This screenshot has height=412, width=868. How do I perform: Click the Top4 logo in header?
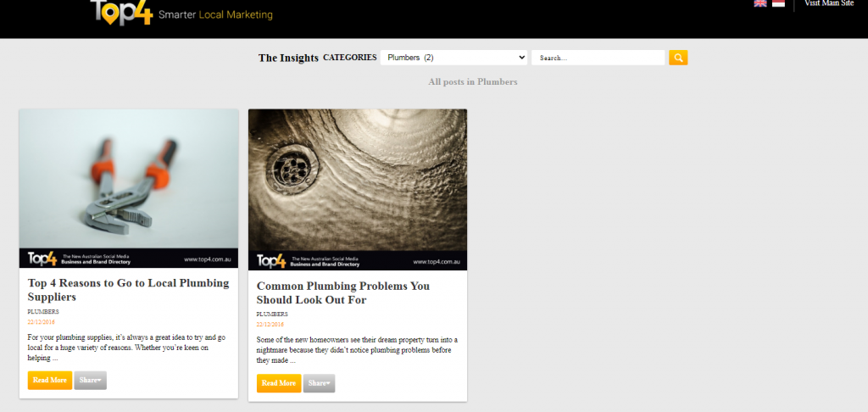point(121,13)
